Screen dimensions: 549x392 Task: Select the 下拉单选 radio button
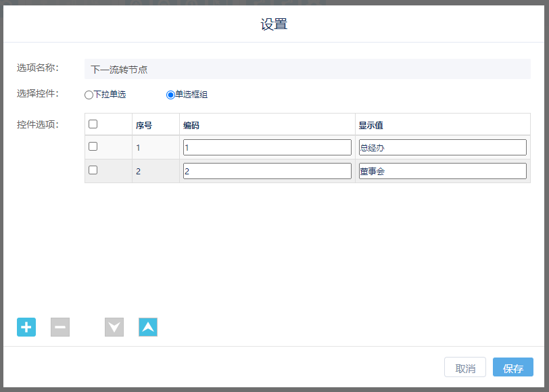tap(89, 95)
